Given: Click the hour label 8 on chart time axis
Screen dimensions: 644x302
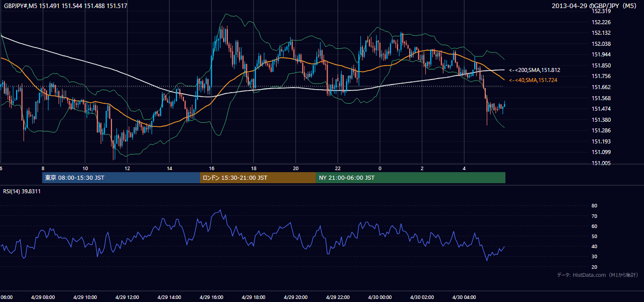Looking at the screenshot, I should [x=43, y=168].
